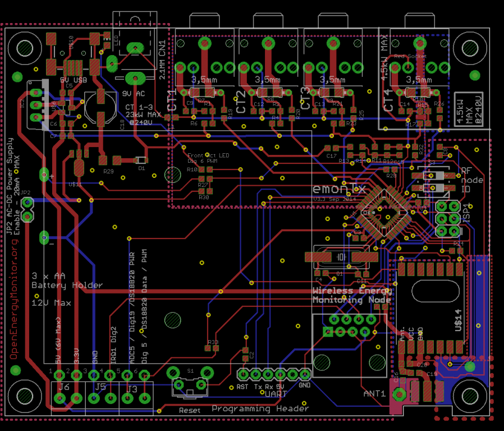Viewport: 504px width, 431px height.
Task: Select the "R29" resistor label
Action: 108,171
